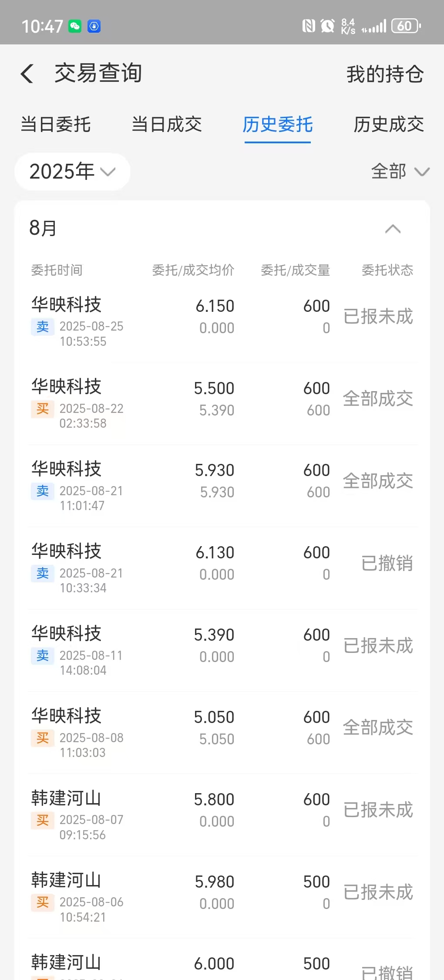Switch to 当日委托 tab
444x980 pixels.
pyautogui.click(x=56, y=125)
